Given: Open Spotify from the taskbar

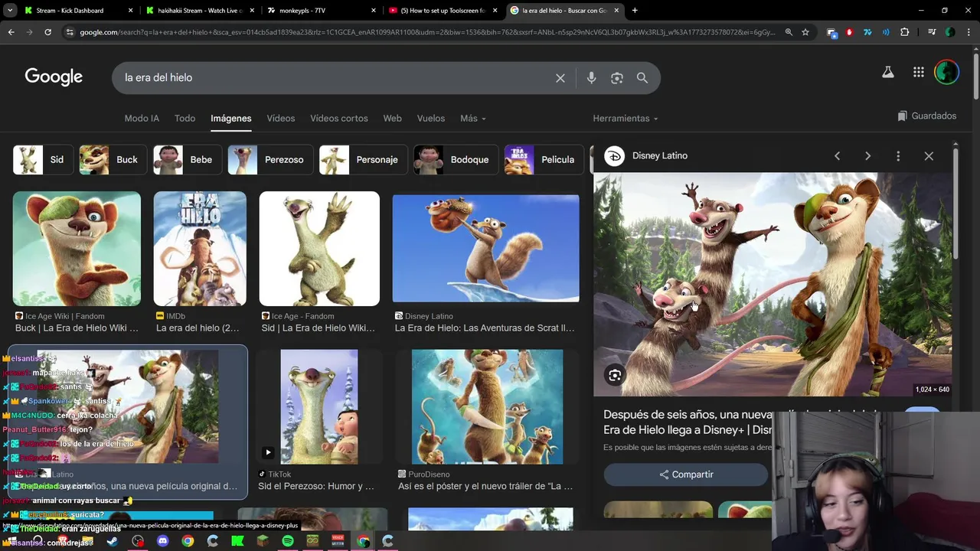Looking at the screenshot, I should 288,541.
